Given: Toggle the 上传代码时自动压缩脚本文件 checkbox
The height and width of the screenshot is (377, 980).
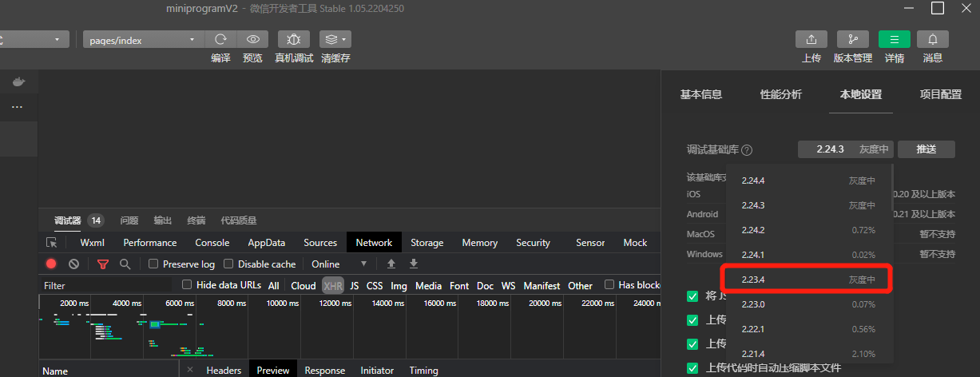Looking at the screenshot, I should [692, 368].
